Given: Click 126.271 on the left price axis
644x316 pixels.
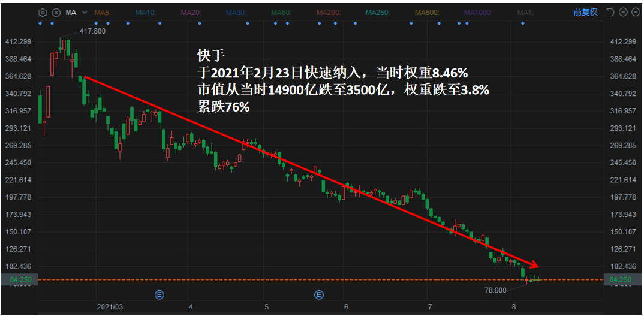Looking at the screenshot, I should [18, 249].
